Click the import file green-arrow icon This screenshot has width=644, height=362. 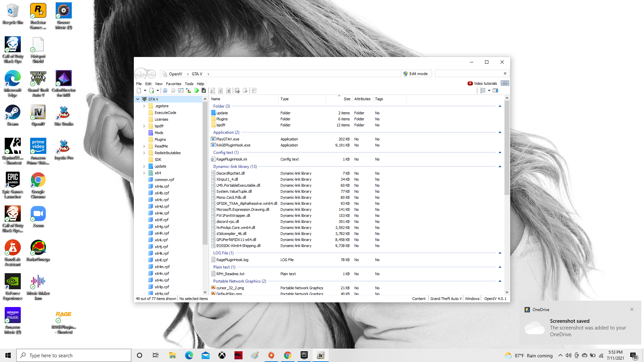click(x=152, y=90)
